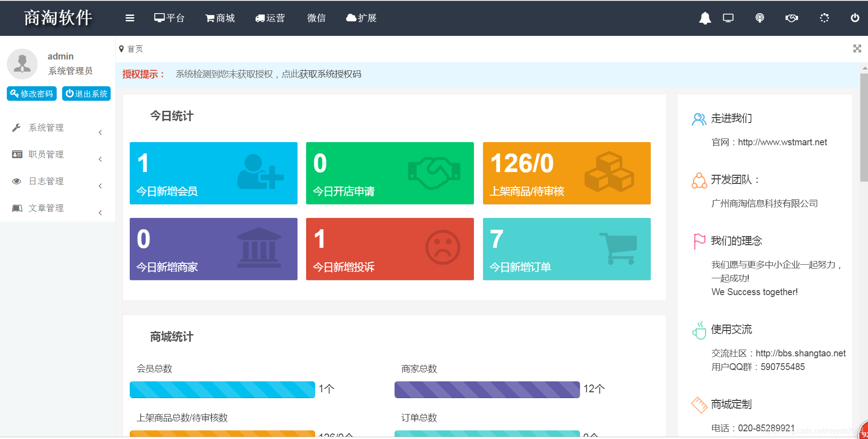This screenshot has width=868, height=439.
Task: Click 上架商品/待审核 card label
Action: click(527, 192)
